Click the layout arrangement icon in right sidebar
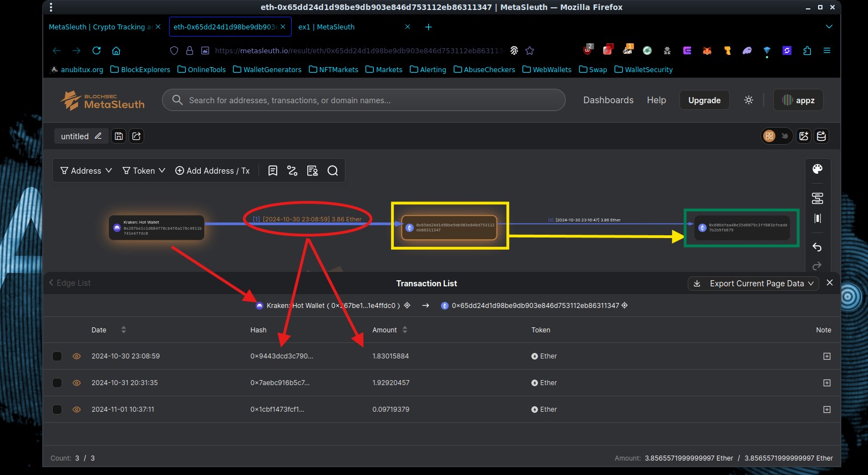This screenshot has height=475, width=868. click(817, 198)
